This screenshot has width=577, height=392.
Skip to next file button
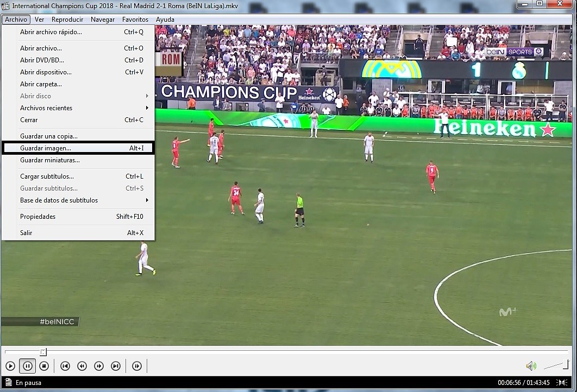pos(116,366)
